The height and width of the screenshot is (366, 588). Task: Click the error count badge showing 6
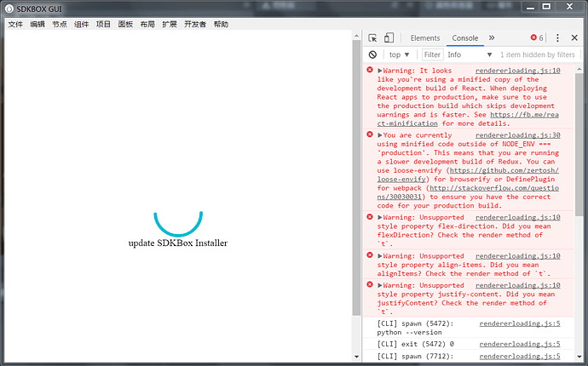[x=537, y=37]
